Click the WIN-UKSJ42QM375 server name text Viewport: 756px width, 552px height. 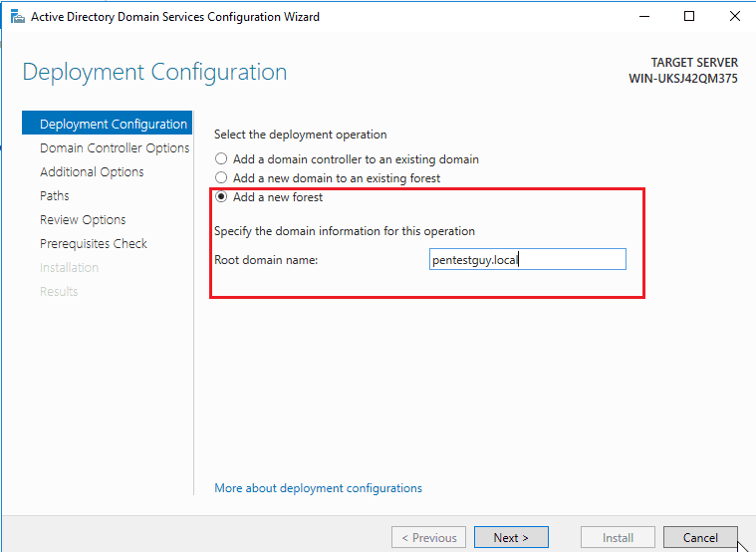[x=683, y=78]
